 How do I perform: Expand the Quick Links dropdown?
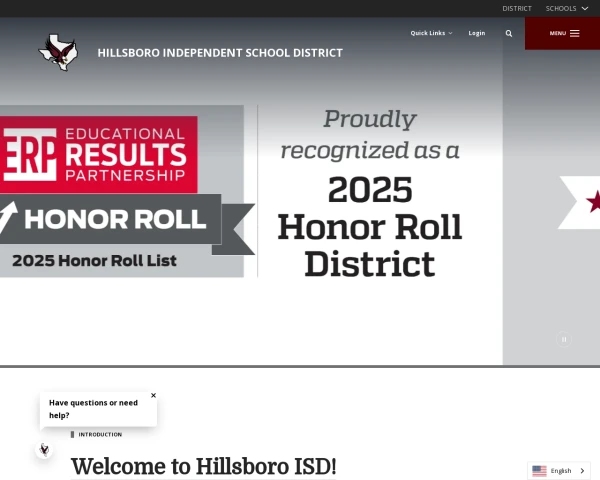coord(431,33)
